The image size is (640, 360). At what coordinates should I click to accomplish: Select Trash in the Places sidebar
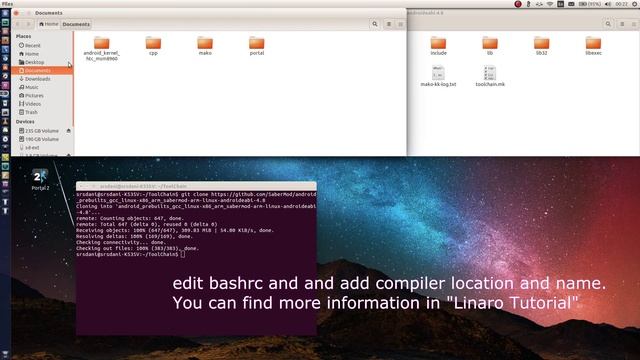(x=42, y=112)
